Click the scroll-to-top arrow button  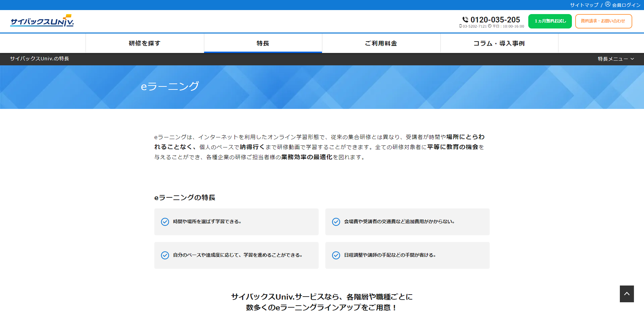point(627,294)
